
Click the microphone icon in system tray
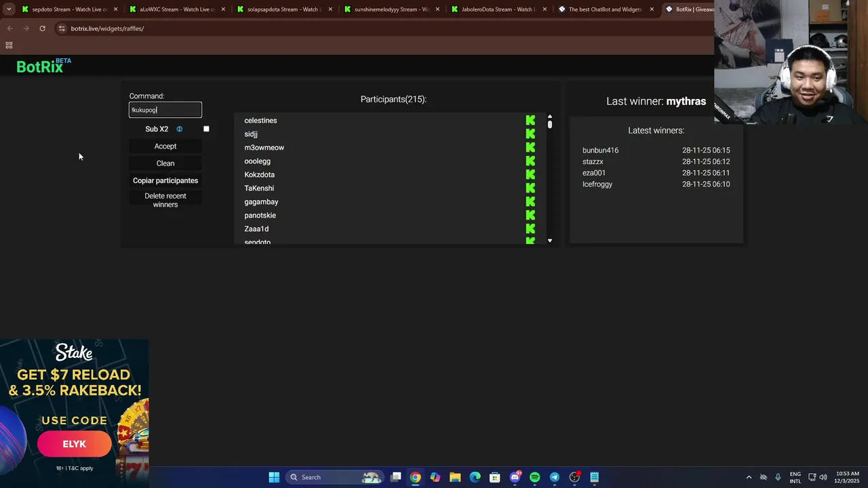tap(778, 477)
